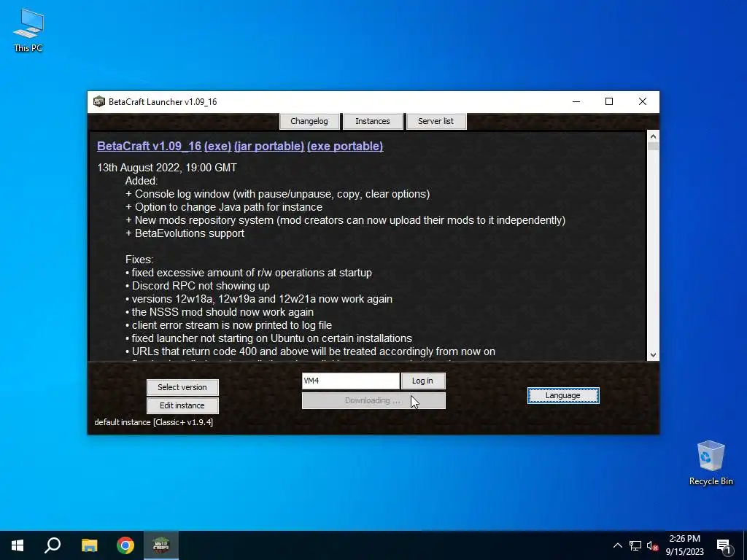Launch File Explorer from taskbar

pos(89,545)
